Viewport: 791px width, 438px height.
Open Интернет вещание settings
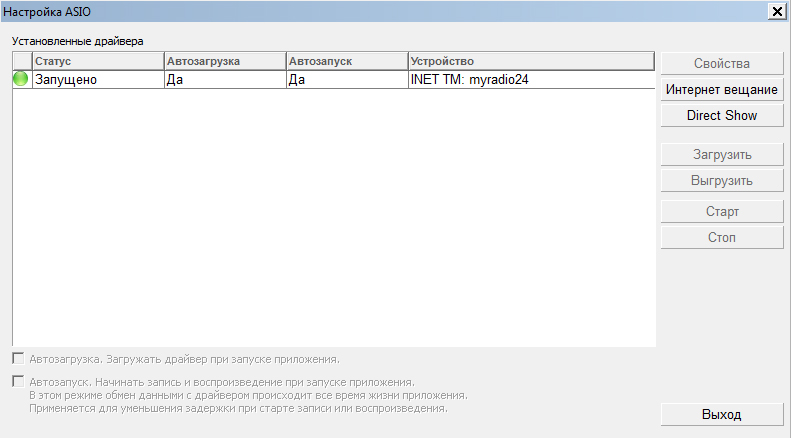click(721, 90)
